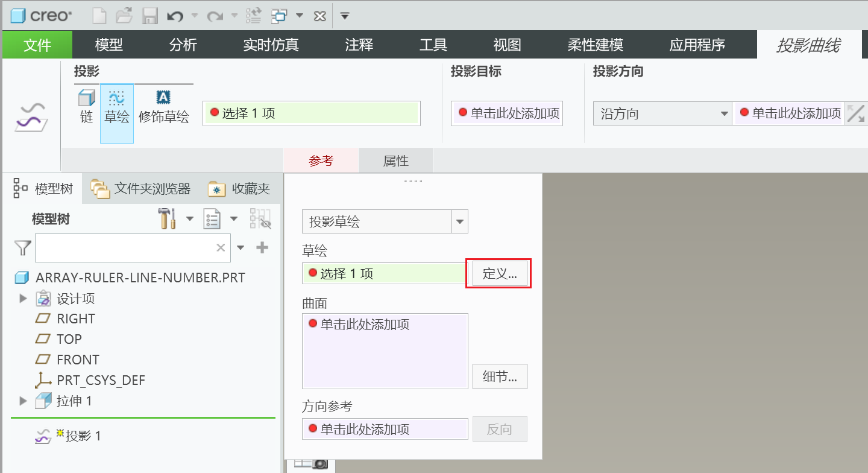Screen dimensions: 868x473
Task: Click the projected curve feature icon at ribbon left
Action: point(31,116)
